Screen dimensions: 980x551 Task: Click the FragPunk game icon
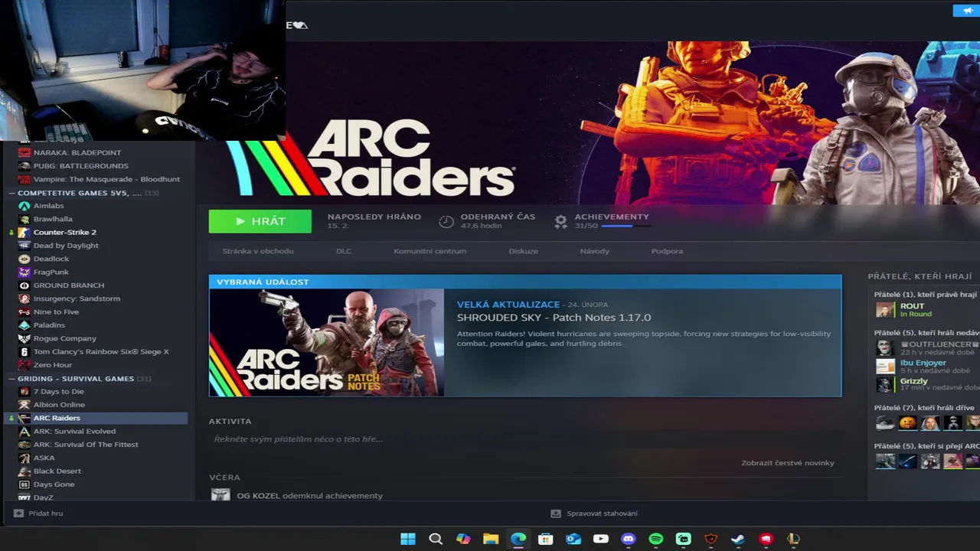24,272
